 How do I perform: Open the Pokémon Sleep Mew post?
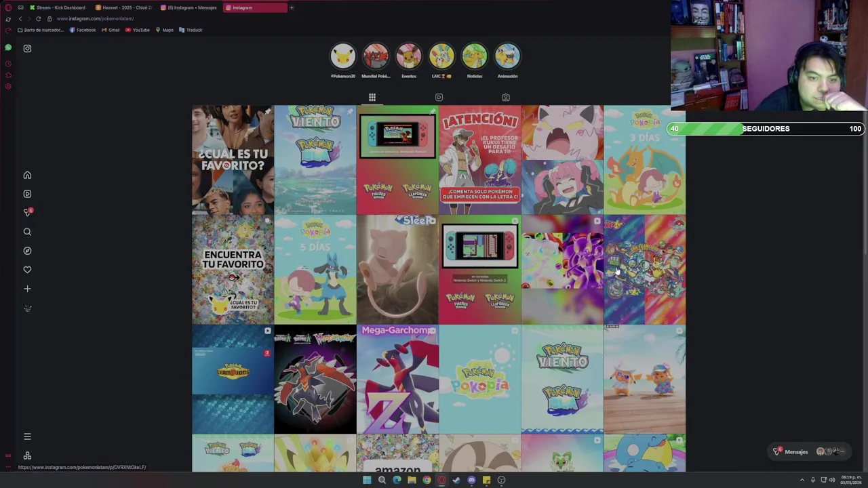point(397,270)
